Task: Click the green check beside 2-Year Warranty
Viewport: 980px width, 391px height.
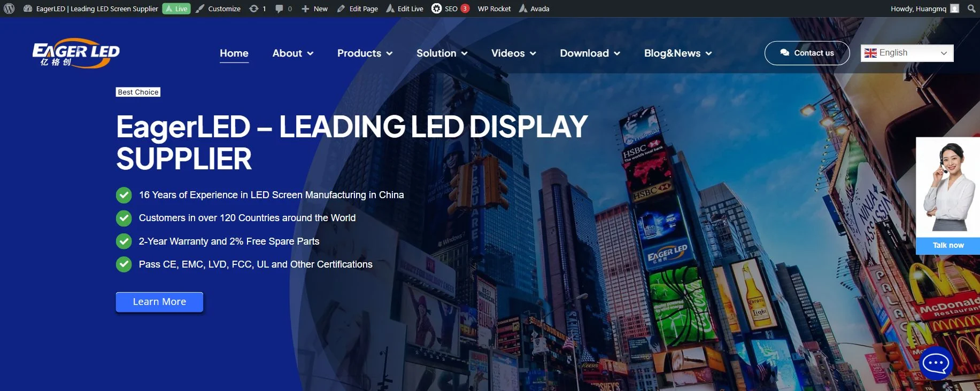Action: [x=124, y=241]
